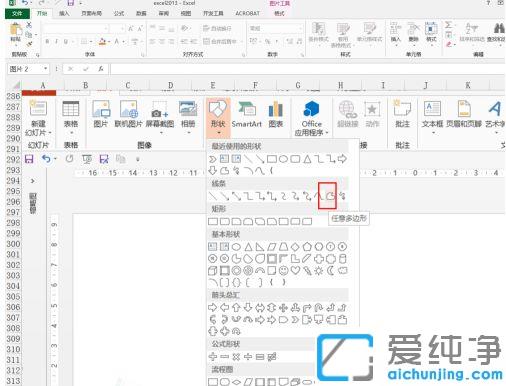
Task: Select the sun shape in 基本形状
Action: (x=319, y=270)
